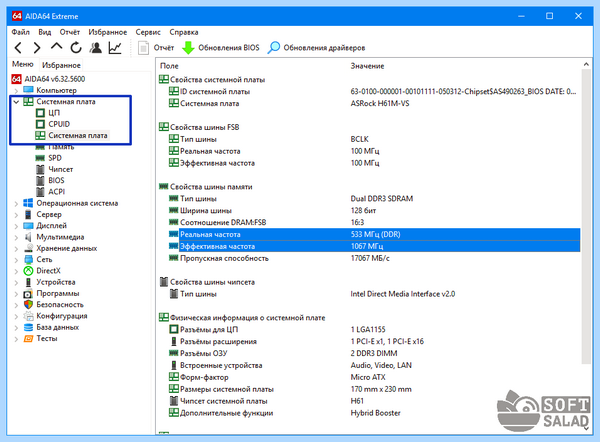Click the driver updates magnifier icon
Image resolution: width=600 pixels, height=442 pixels.
coord(274,48)
